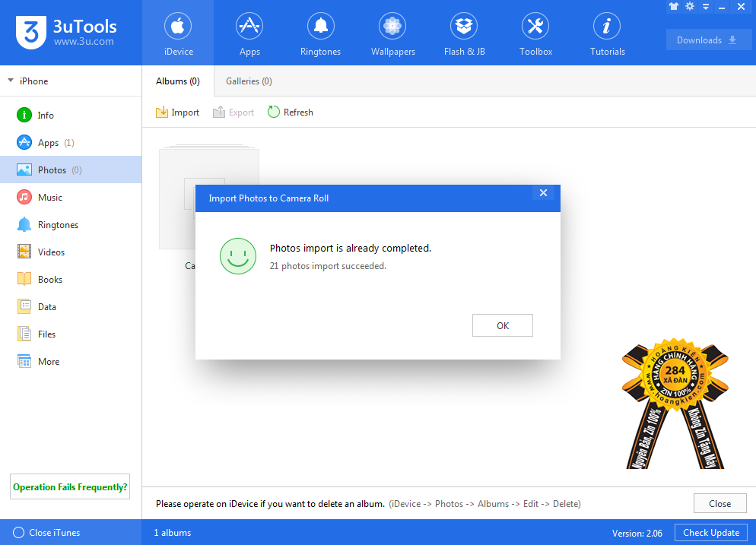Switch to the Albums (0) tab
756x545 pixels.
177,81
